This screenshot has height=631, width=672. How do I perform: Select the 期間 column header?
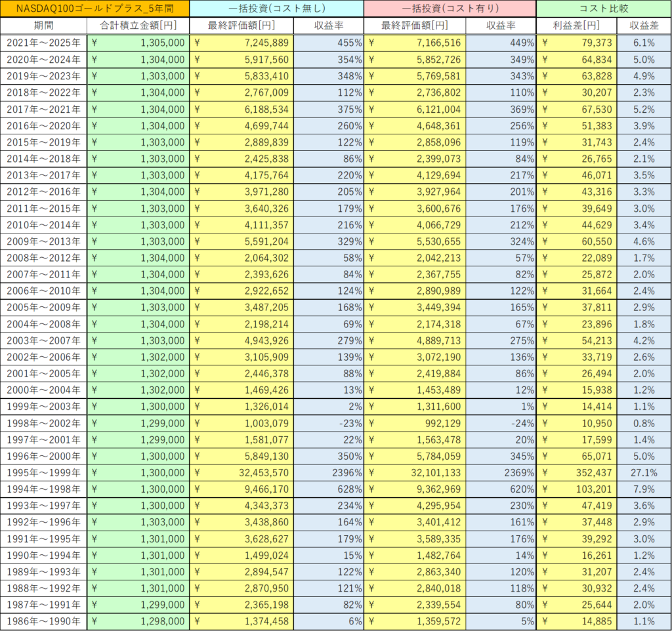click(43, 26)
